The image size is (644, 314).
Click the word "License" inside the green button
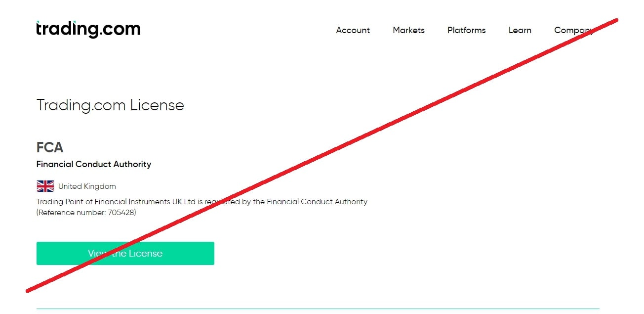tap(145, 254)
